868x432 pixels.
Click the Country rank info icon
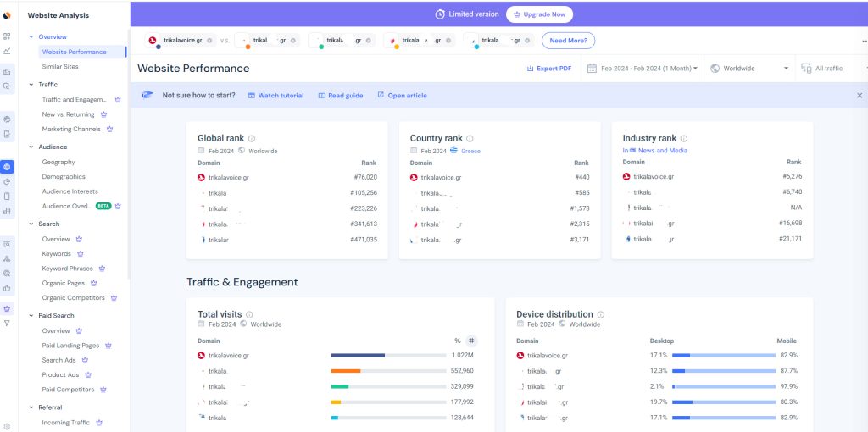(x=470, y=139)
